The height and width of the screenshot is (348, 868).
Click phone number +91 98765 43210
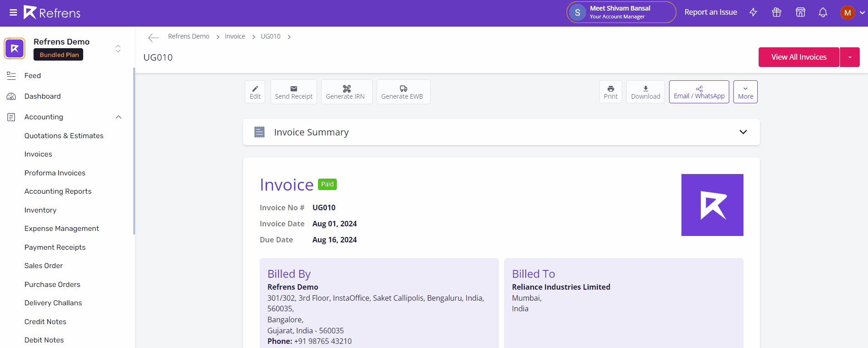click(x=323, y=341)
